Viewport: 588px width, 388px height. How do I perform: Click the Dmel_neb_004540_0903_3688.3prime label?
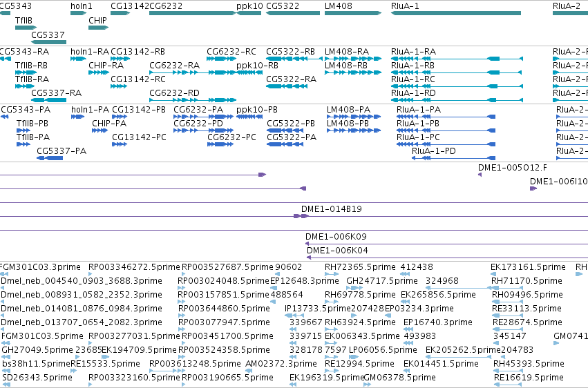[82, 281]
